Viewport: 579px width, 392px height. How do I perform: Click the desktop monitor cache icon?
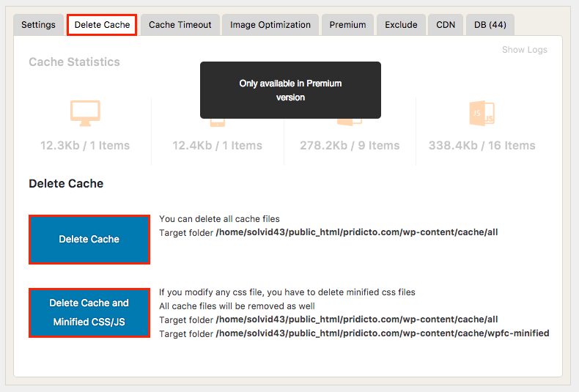click(x=85, y=113)
